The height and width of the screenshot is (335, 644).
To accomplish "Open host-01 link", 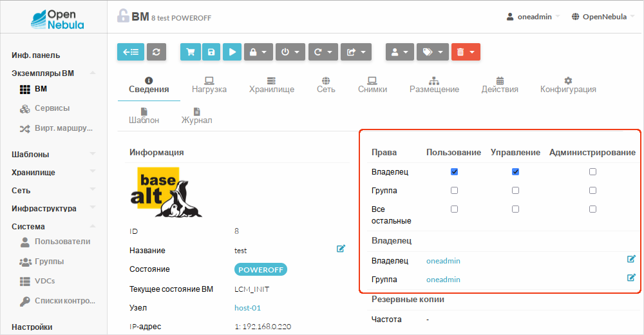I will click(x=247, y=308).
